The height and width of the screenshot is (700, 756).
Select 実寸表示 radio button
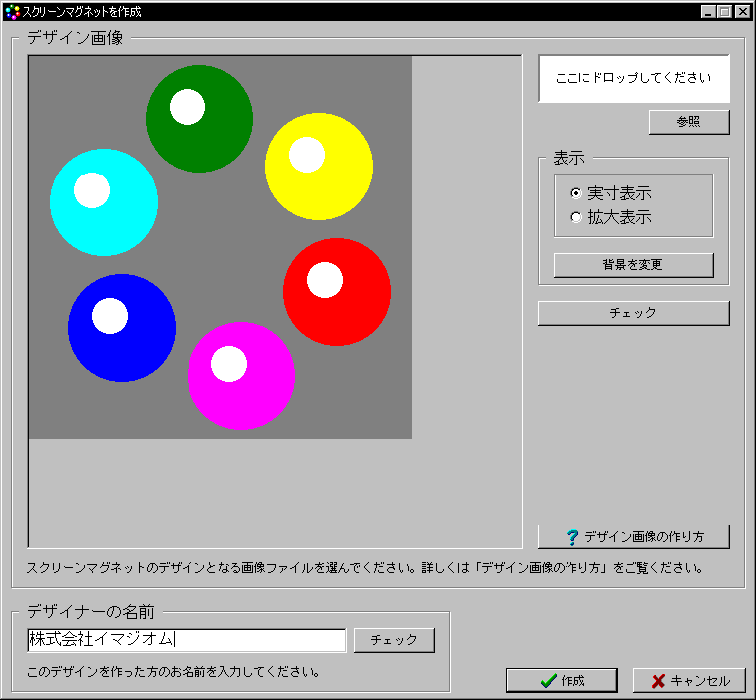(x=575, y=193)
